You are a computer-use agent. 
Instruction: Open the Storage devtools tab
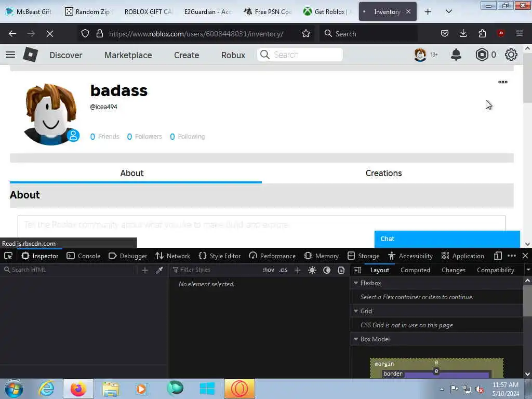pyautogui.click(x=363, y=256)
